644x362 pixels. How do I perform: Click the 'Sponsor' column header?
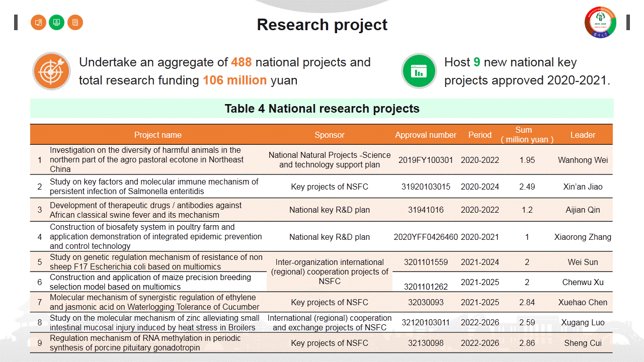330,135
